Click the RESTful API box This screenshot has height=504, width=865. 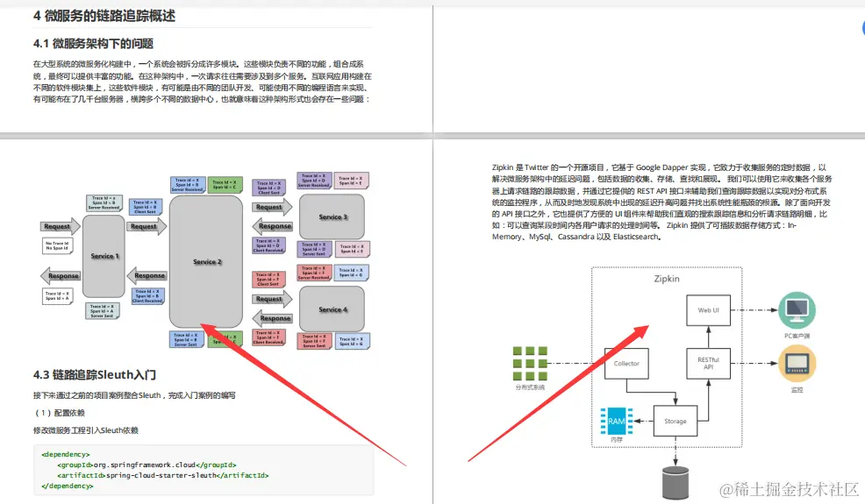click(x=708, y=364)
